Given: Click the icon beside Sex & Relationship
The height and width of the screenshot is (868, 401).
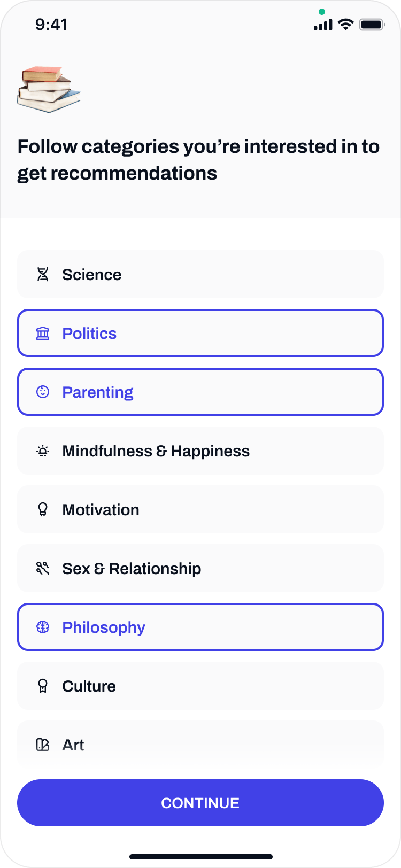Looking at the screenshot, I should coord(43,569).
